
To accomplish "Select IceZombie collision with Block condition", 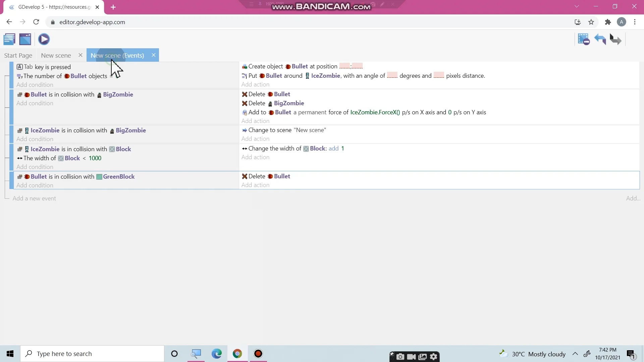I will pos(74,149).
